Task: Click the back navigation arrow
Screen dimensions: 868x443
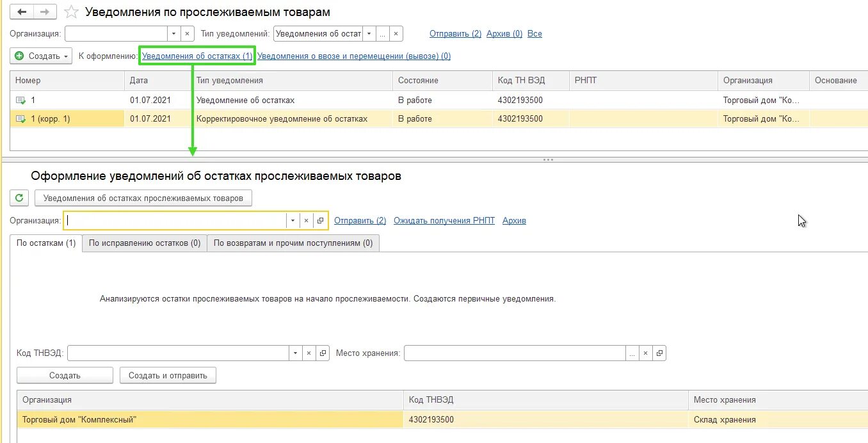Action: (x=22, y=12)
